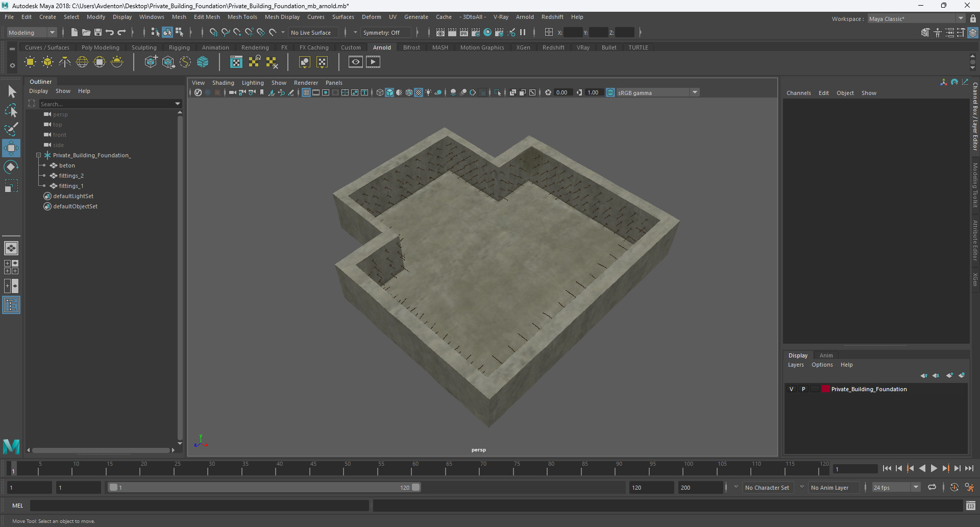Toggle Modeling Toolkit sidebar tab
980x527 pixels.
click(975, 185)
